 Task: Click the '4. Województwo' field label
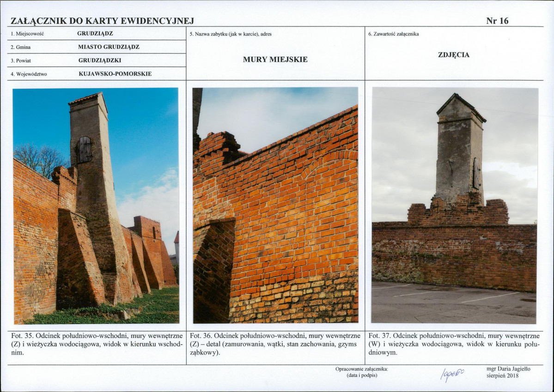click(29, 74)
